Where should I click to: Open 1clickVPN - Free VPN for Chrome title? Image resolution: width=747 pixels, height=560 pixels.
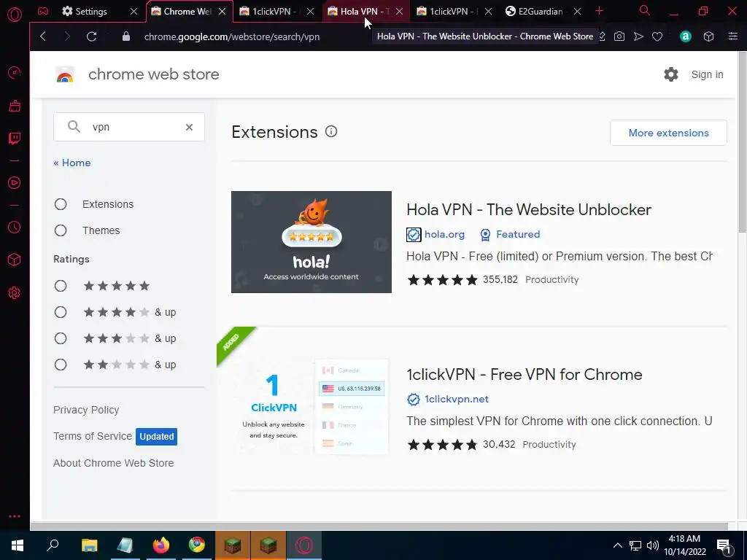(x=524, y=374)
